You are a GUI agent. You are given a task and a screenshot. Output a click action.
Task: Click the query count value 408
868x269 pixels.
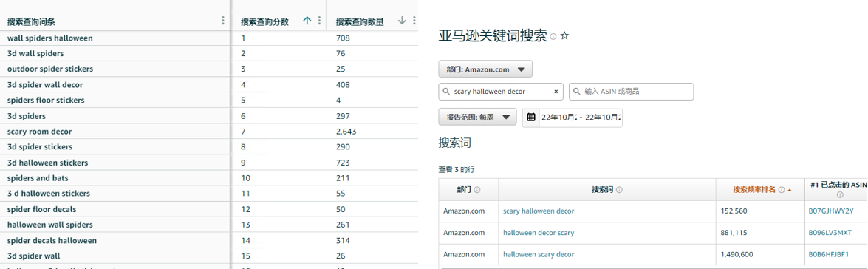(x=343, y=85)
